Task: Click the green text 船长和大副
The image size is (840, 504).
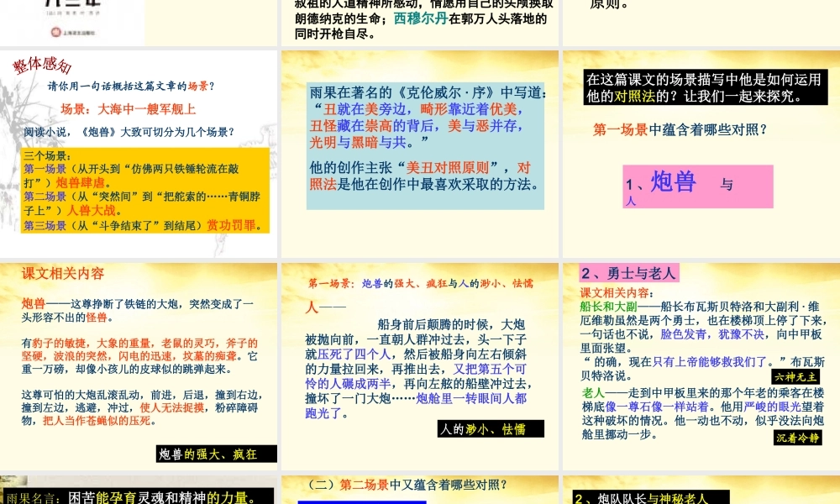Action: tap(608, 307)
